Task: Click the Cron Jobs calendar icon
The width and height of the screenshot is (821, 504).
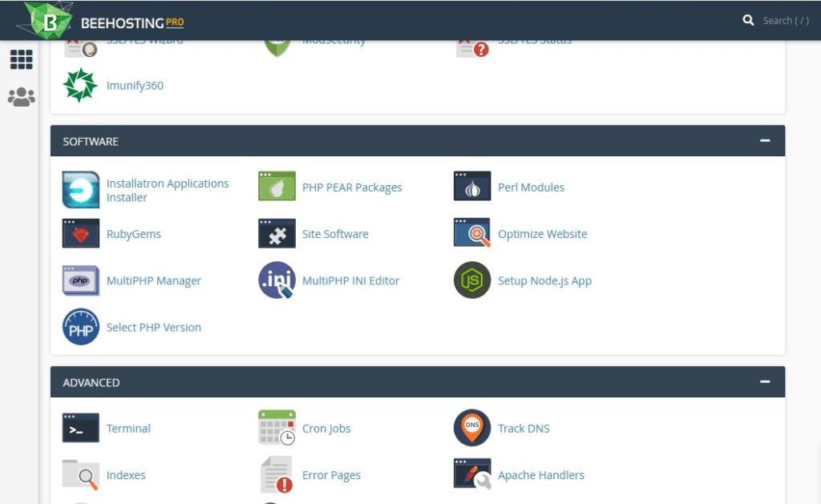Action: (277, 428)
